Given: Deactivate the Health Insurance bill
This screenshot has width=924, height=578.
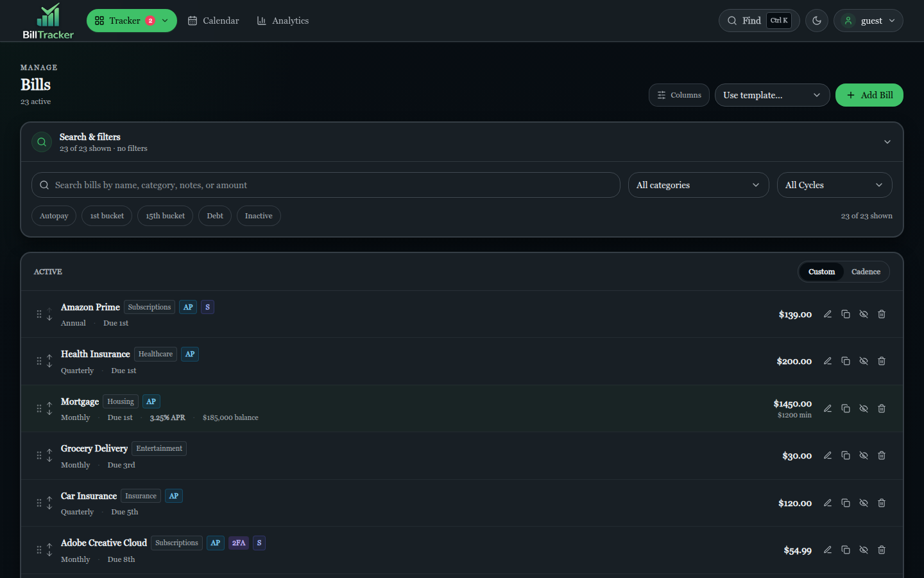Looking at the screenshot, I should (864, 361).
